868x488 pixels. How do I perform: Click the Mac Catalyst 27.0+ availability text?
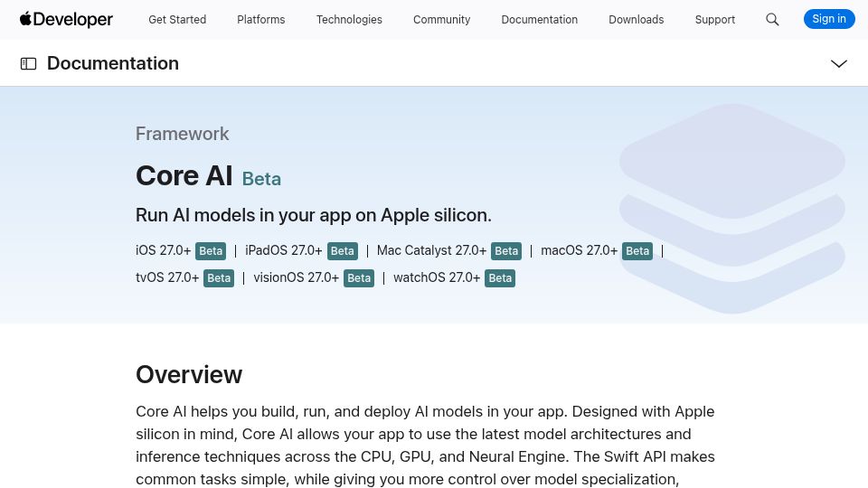(431, 250)
